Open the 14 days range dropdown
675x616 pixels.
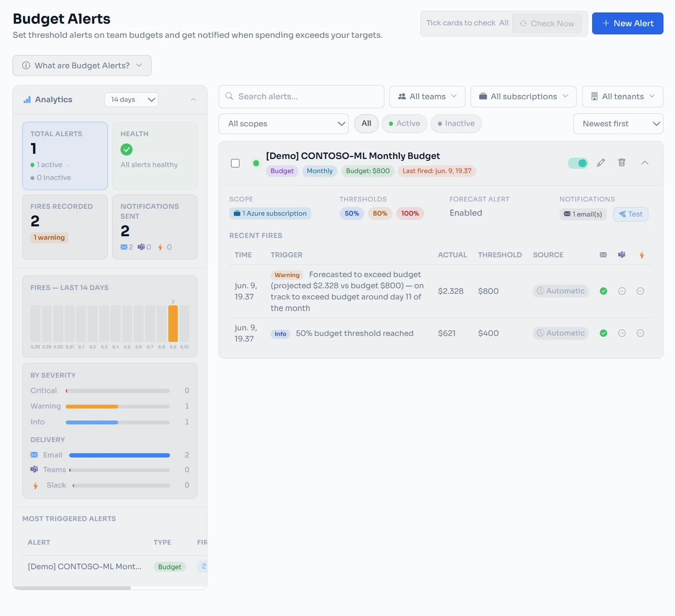point(131,100)
